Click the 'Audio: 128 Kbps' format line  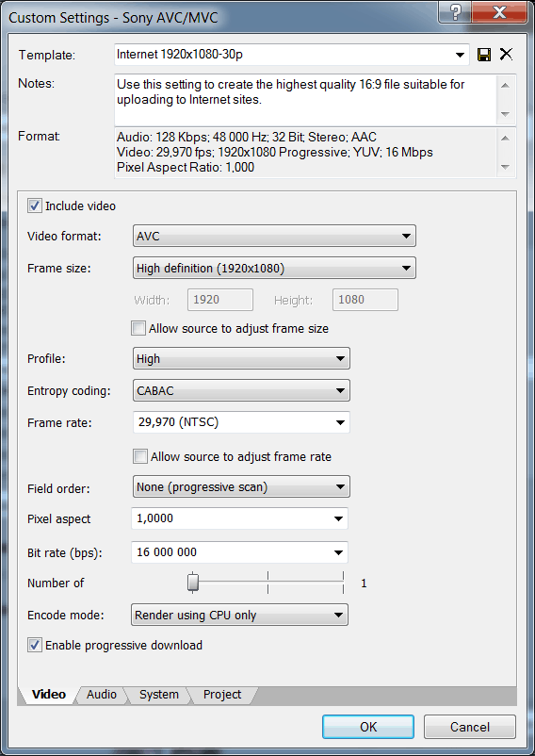click(x=247, y=137)
